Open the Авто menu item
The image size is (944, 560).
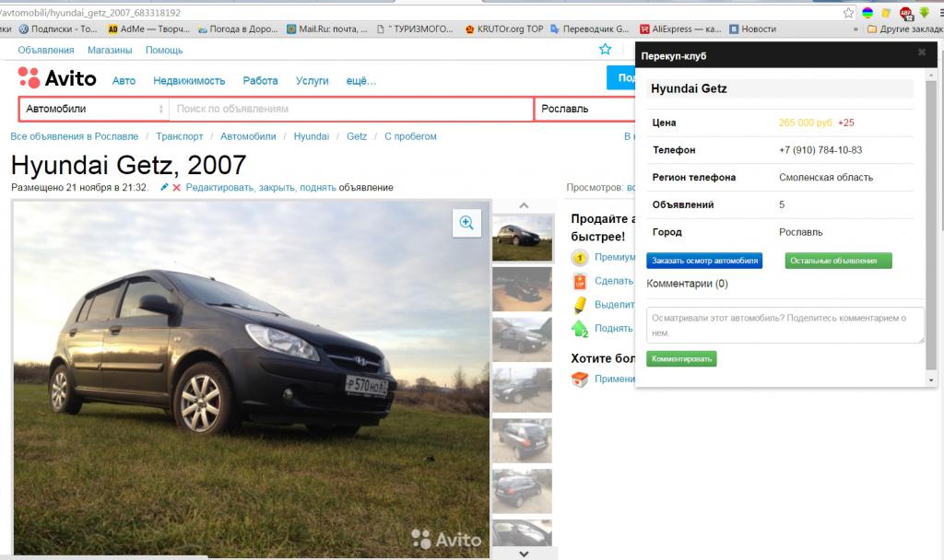click(x=124, y=81)
